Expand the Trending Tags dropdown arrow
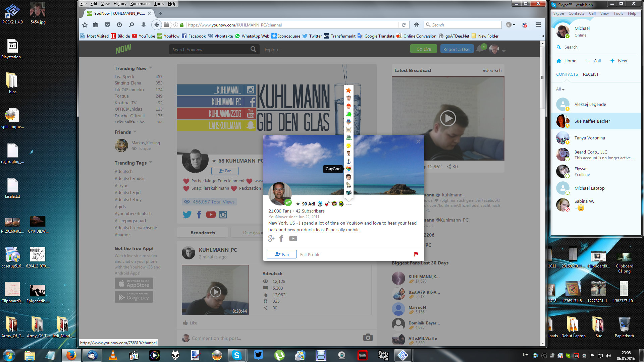This screenshot has width=644, height=362. point(151,163)
